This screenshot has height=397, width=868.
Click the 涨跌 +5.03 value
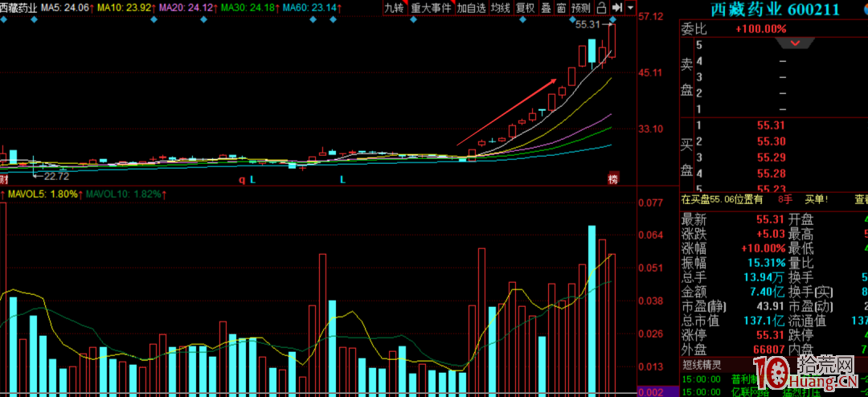771,234
